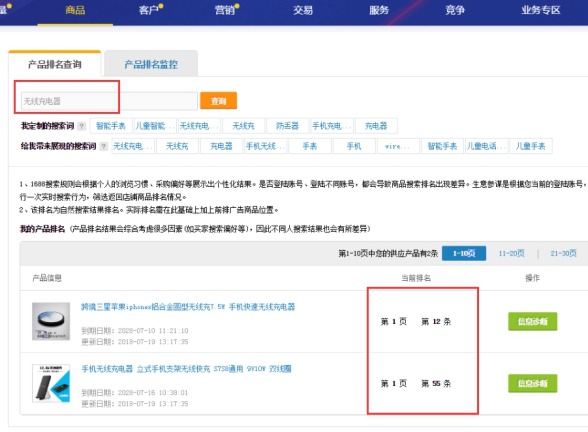Pick the 儿童手表 keyword tag
This screenshot has width=588, height=432.
pos(531,146)
